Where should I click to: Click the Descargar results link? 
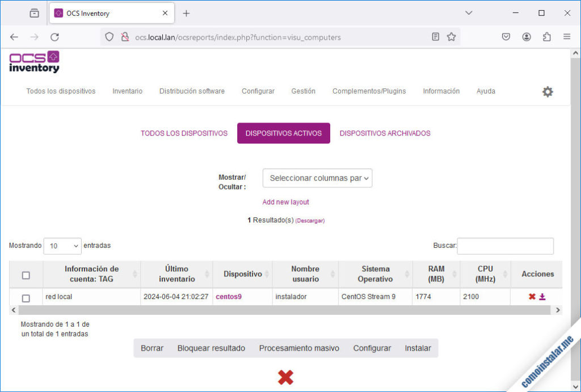(310, 221)
